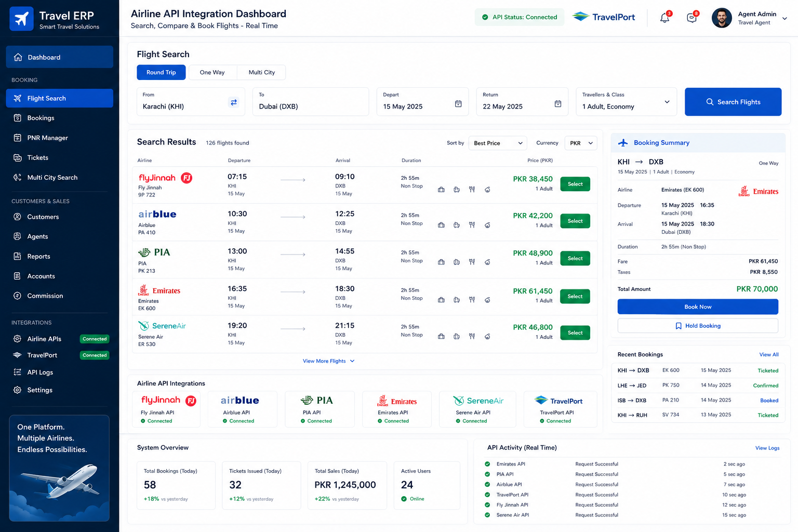Click the PNR Manager sidebar icon
The width and height of the screenshot is (798, 532).
[17, 138]
